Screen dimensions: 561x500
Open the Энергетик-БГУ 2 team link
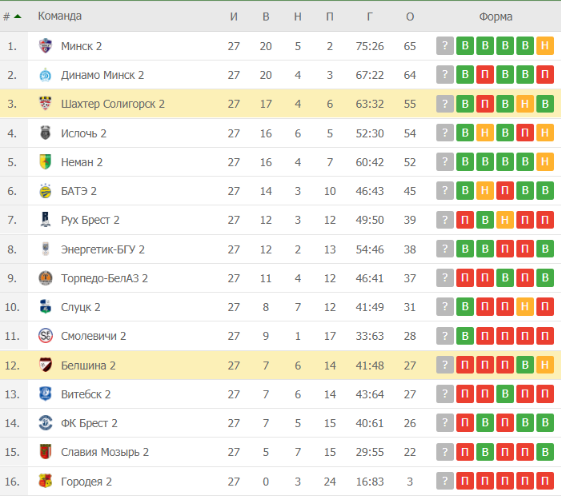(x=103, y=249)
